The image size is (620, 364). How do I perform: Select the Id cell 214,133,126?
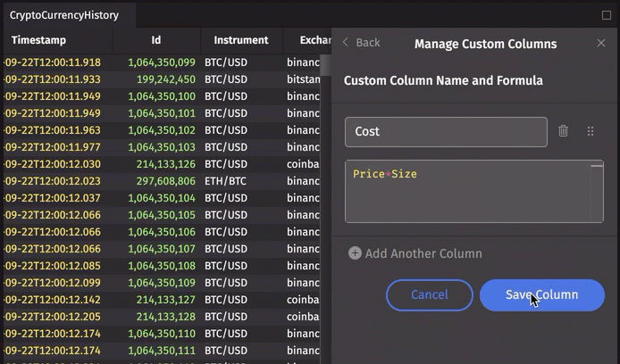click(x=166, y=164)
